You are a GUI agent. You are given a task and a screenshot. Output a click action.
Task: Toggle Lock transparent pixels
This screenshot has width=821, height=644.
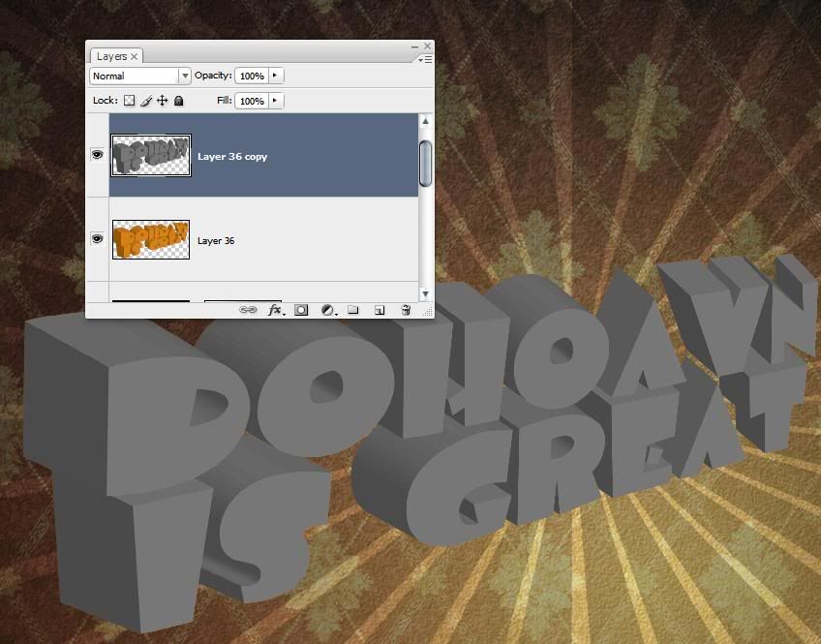129,101
